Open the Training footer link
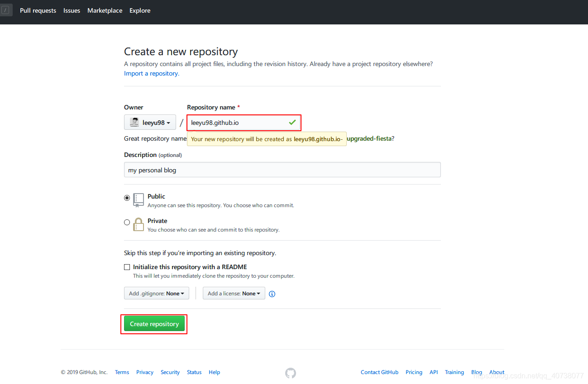The image size is (588, 384). (x=454, y=372)
